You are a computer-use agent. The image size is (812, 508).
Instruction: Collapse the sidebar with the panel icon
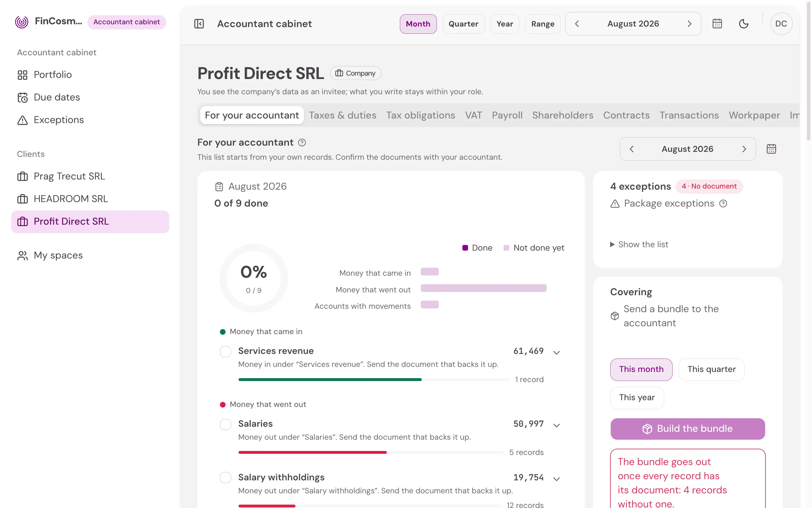click(x=199, y=24)
